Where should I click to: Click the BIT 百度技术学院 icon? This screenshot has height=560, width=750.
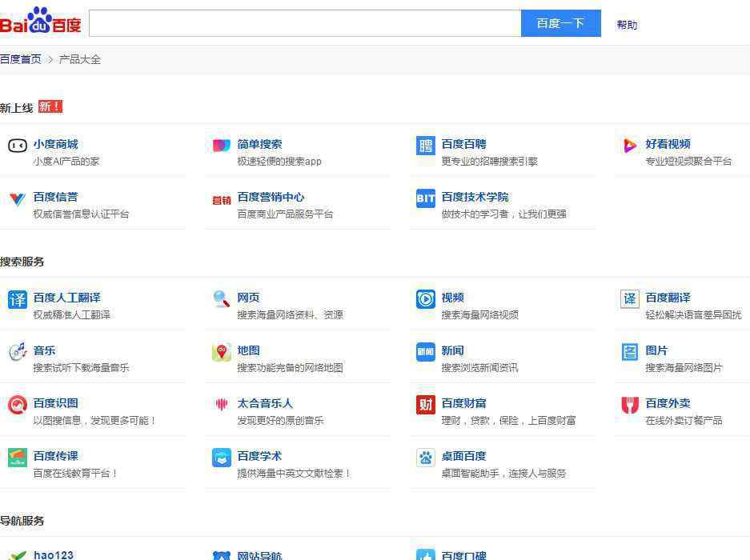pos(426,198)
